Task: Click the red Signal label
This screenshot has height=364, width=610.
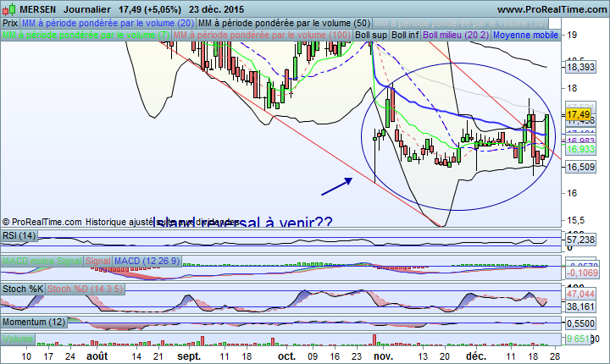Action: (98, 261)
